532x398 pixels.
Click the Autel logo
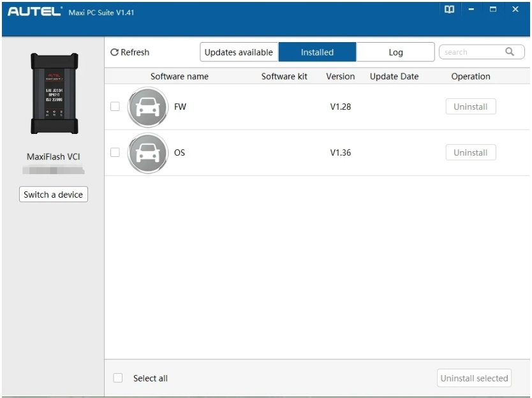pos(35,13)
